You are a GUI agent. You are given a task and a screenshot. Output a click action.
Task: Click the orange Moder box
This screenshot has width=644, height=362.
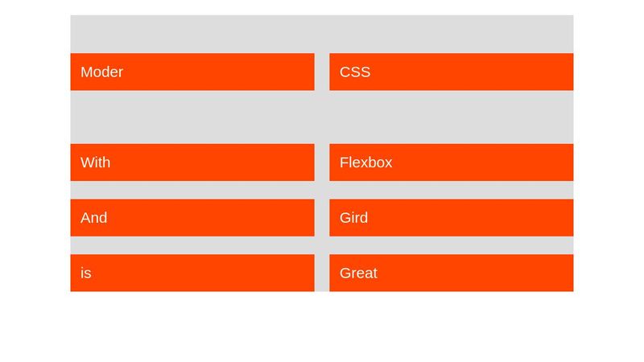pos(192,72)
